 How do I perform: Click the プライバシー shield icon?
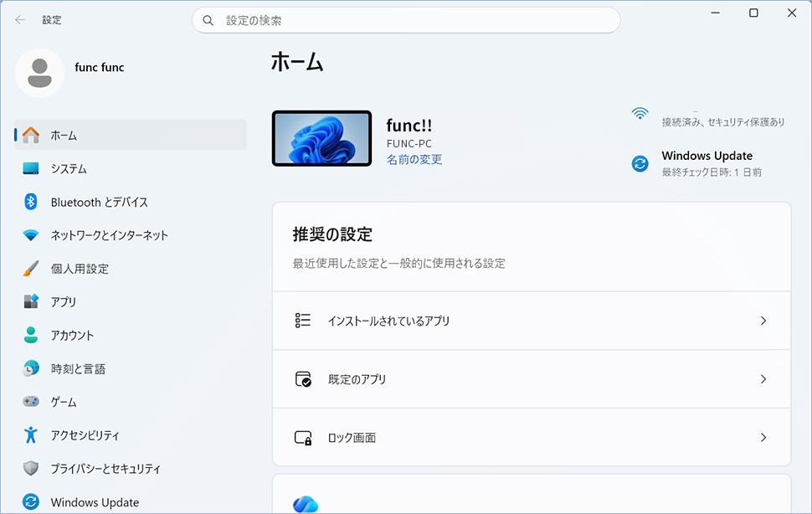31,468
